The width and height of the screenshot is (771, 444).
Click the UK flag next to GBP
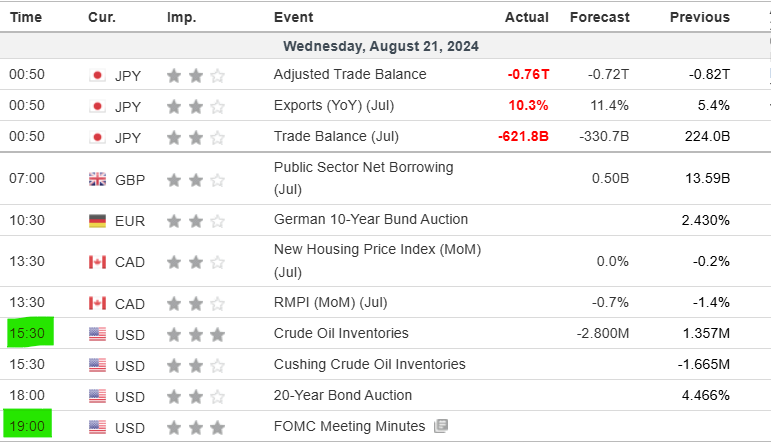(x=97, y=180)
